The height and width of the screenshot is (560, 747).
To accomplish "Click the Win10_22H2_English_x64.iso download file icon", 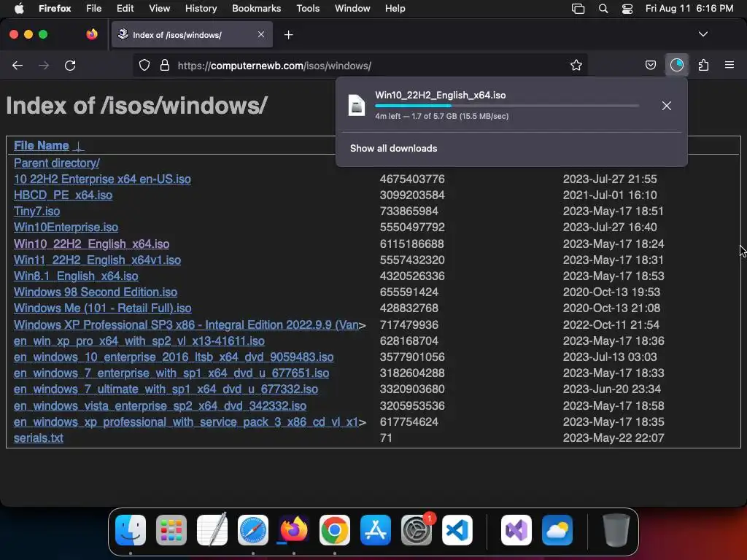I will coord(356,105).
